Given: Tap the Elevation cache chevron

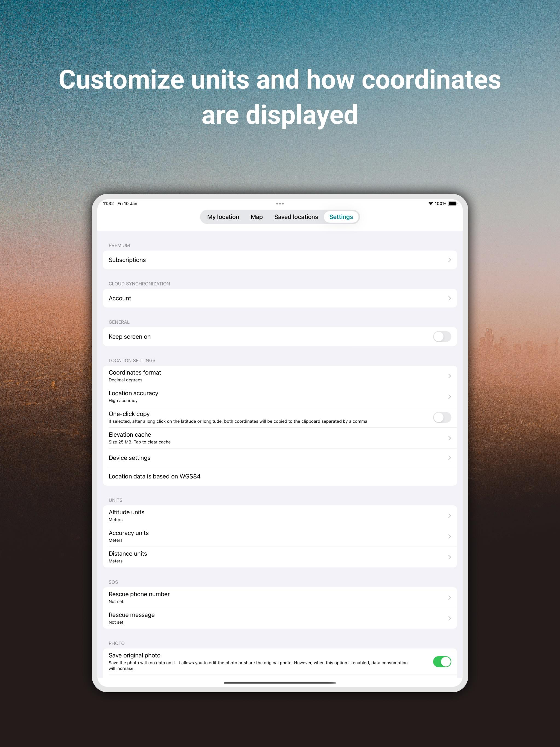Looking at the screenshot, I should [450, 438].
